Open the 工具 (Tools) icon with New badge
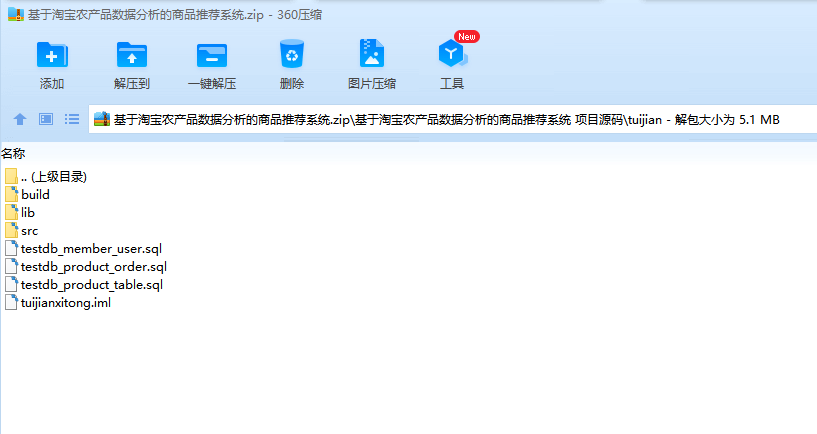Image resolution: width=817 pixels, height=434 pixels. [452, 54]
